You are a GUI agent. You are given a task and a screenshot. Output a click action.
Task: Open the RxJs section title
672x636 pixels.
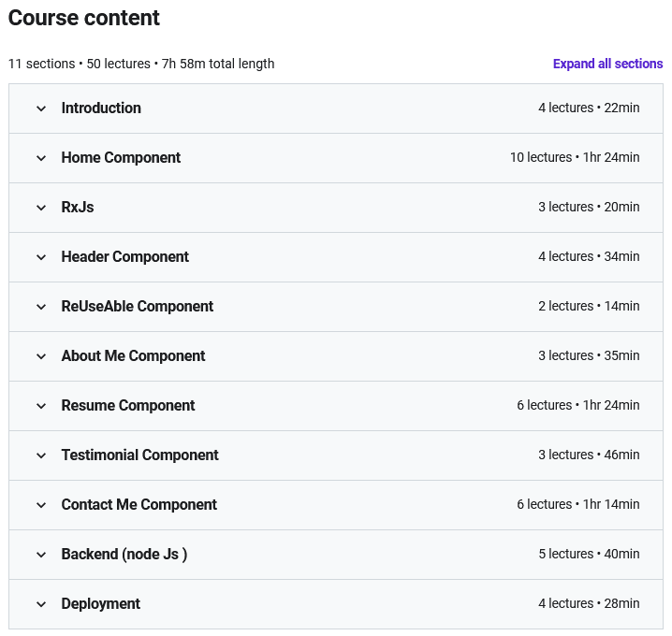78,208
